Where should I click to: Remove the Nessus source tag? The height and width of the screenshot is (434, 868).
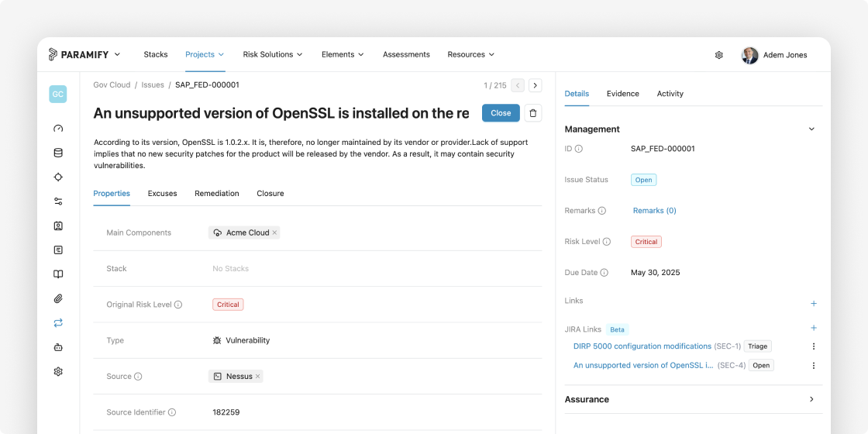click(x=257, y=377)
